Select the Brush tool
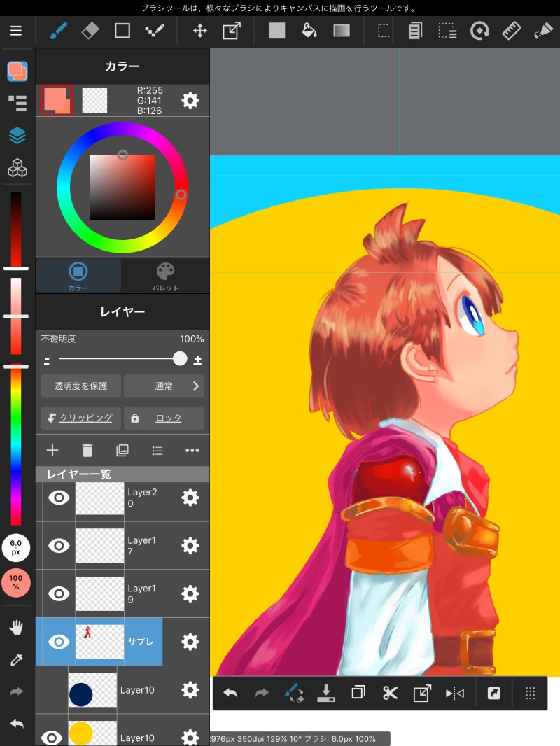 pos(59,31)
